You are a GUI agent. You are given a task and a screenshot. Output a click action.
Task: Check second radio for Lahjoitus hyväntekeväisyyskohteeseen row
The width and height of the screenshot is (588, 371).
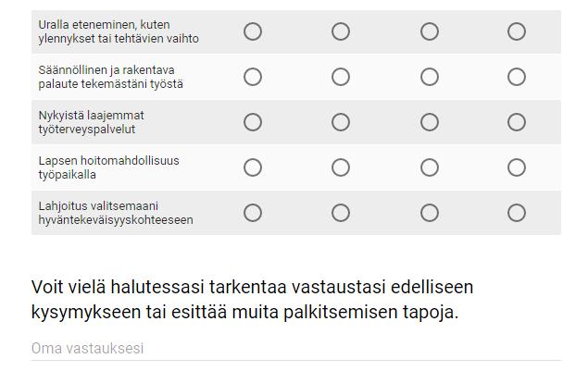[x=341, y=213]
